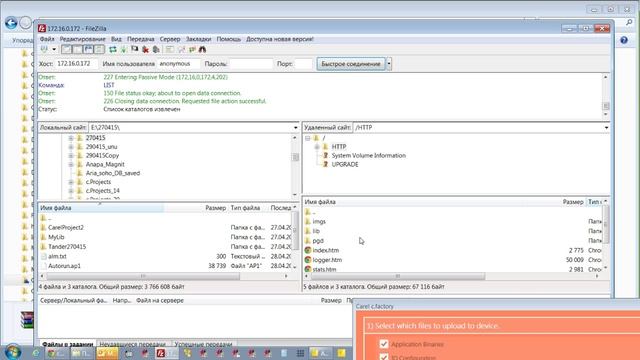
Task: Click into the Порт input field
Action: pyautogui.click(x=303, y=64)
